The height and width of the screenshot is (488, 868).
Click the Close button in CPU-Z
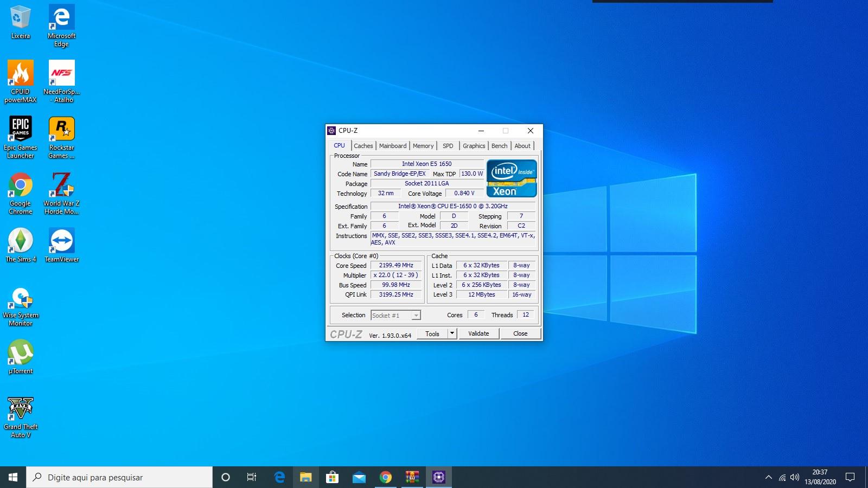pos(520,333)
